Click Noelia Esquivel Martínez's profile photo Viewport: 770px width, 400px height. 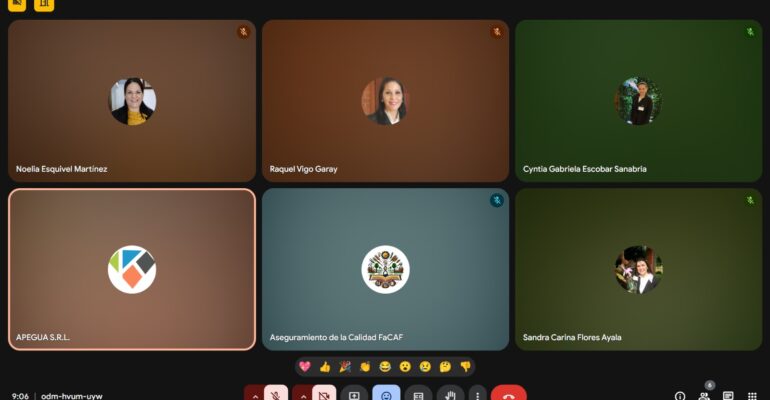coord(132,101)
